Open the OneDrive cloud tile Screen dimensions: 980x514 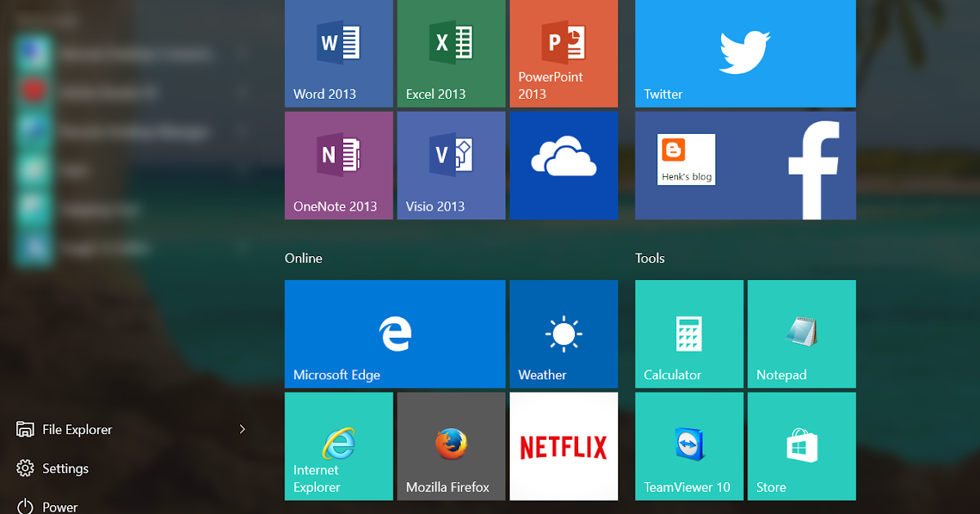(x=563, y=163)
